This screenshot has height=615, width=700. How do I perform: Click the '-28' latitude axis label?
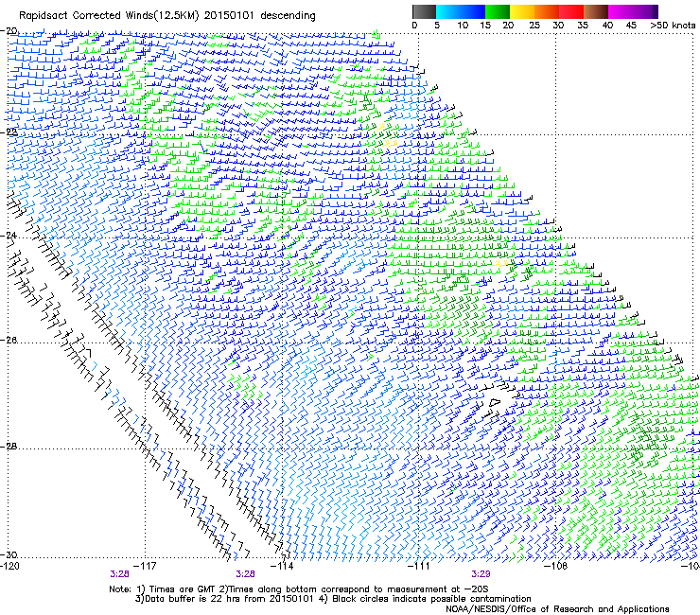click(9, 447)
